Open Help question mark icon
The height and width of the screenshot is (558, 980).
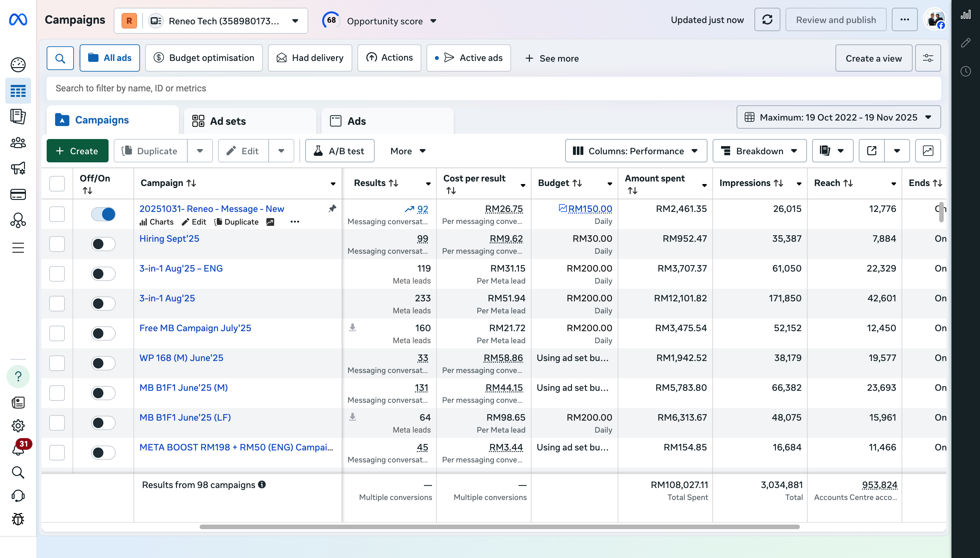[x=18, y=376]
